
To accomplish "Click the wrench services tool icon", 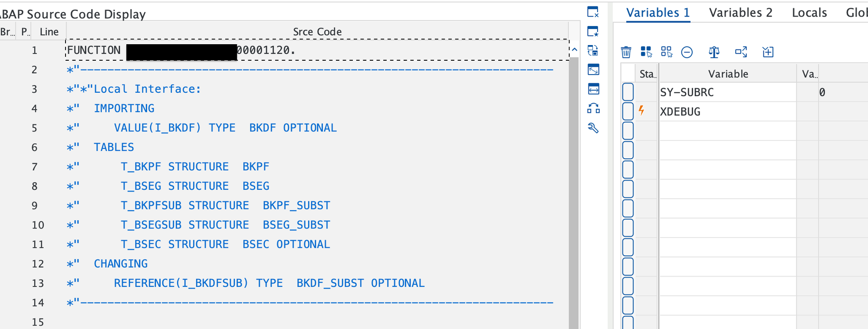I will (x=593, y=128).
